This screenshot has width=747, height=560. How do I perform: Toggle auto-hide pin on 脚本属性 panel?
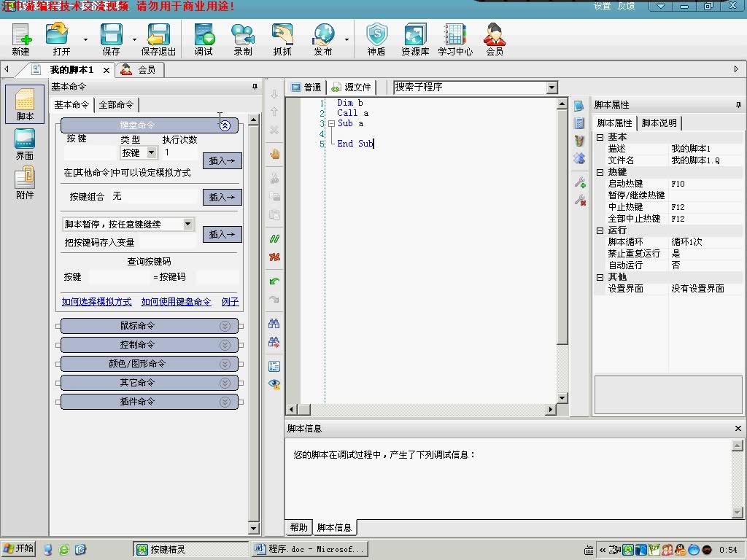(x=737, y=103)
